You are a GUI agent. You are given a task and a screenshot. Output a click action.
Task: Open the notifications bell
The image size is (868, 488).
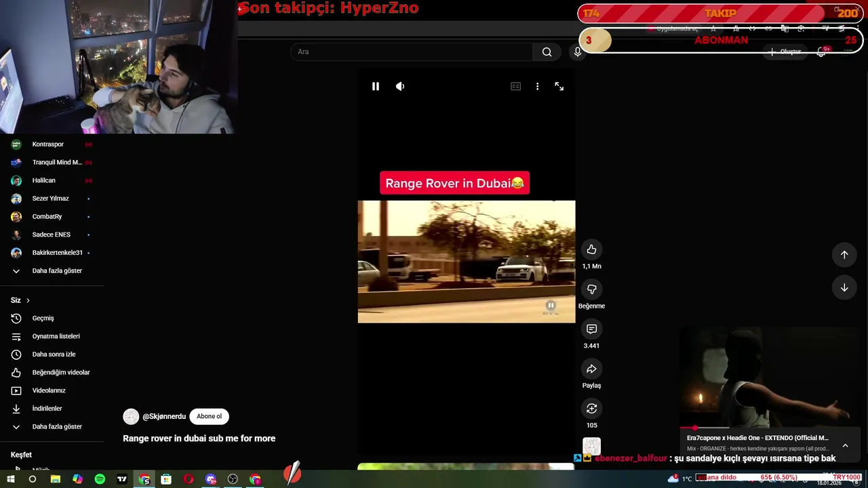click(x=821, y=52)
